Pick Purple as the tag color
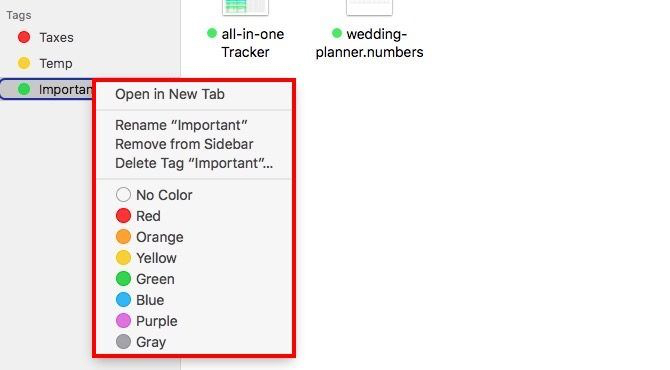The image size is (670, 370). coord(123,320)
